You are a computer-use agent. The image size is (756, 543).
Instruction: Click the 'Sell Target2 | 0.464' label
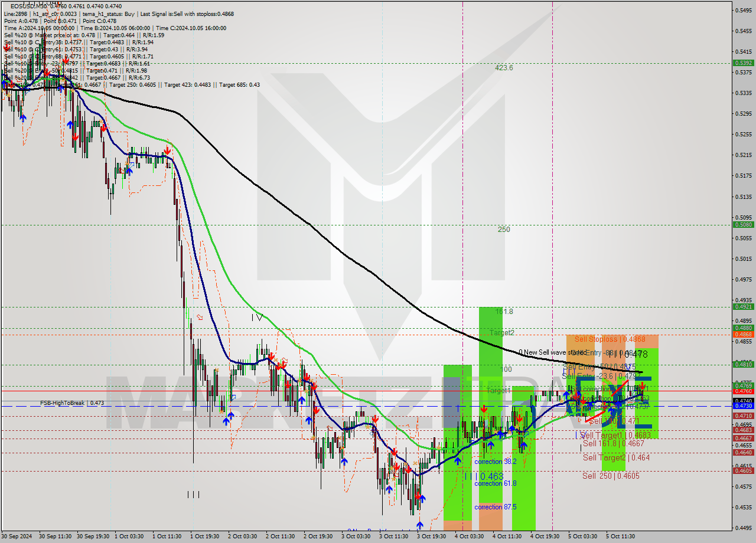pos(616,457)
